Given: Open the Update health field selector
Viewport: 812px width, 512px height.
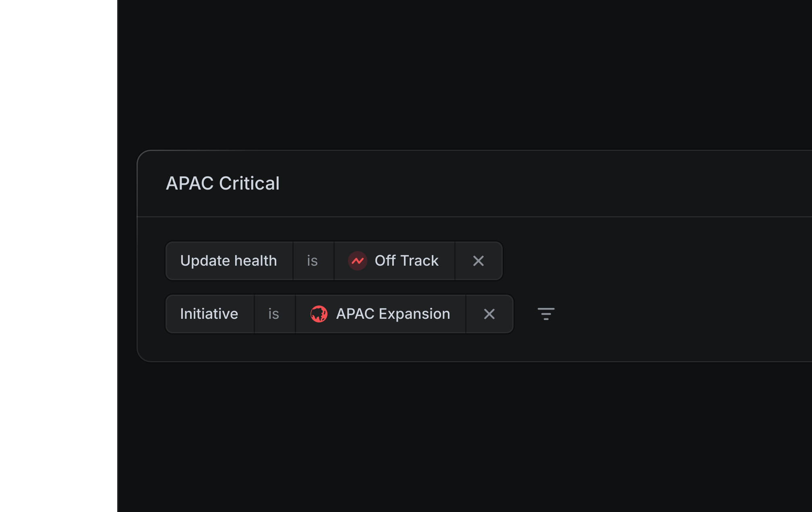Looking at the screenshot, I should 229,261.
